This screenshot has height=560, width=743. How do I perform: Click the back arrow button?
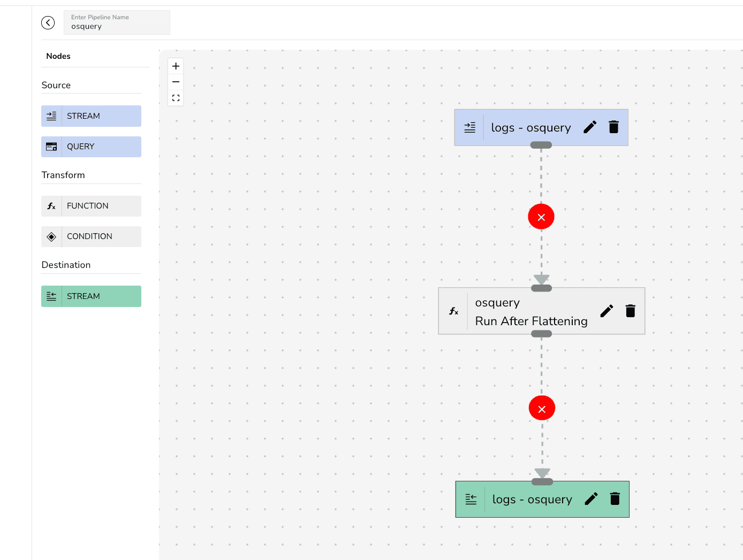click(48, 22)
